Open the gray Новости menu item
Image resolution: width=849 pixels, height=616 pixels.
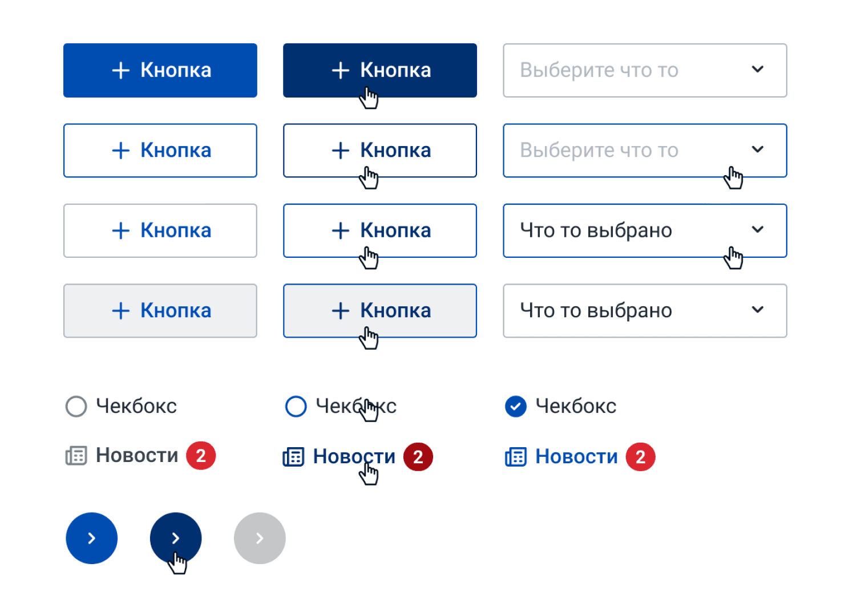tap(137, 456)
